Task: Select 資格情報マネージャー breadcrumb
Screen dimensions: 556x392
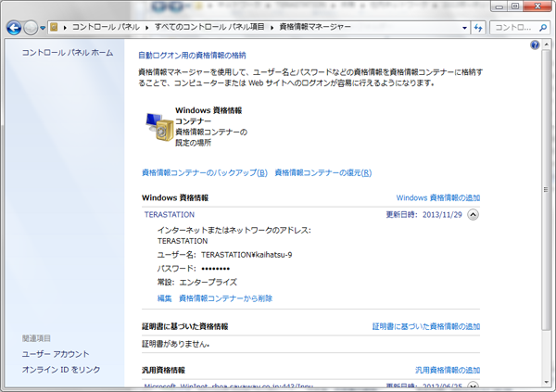Action: point(315,27)
